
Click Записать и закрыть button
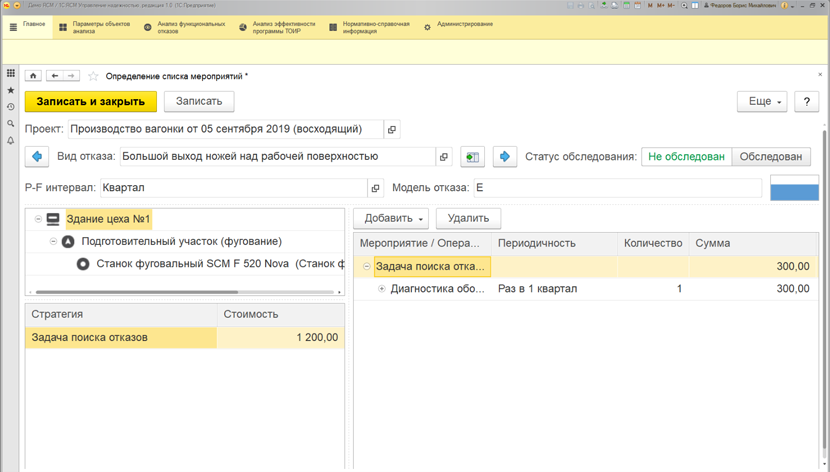click(x=91, y=102)
